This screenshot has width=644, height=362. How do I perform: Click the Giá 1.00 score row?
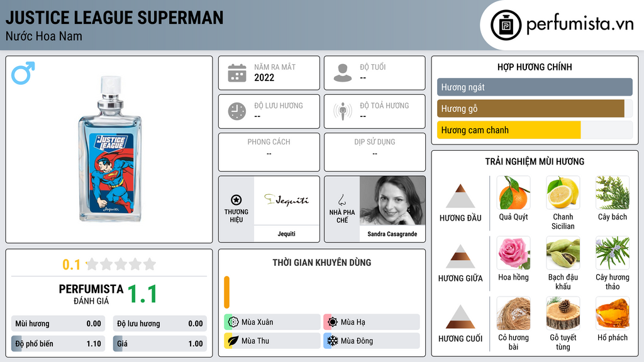point(160,344)
